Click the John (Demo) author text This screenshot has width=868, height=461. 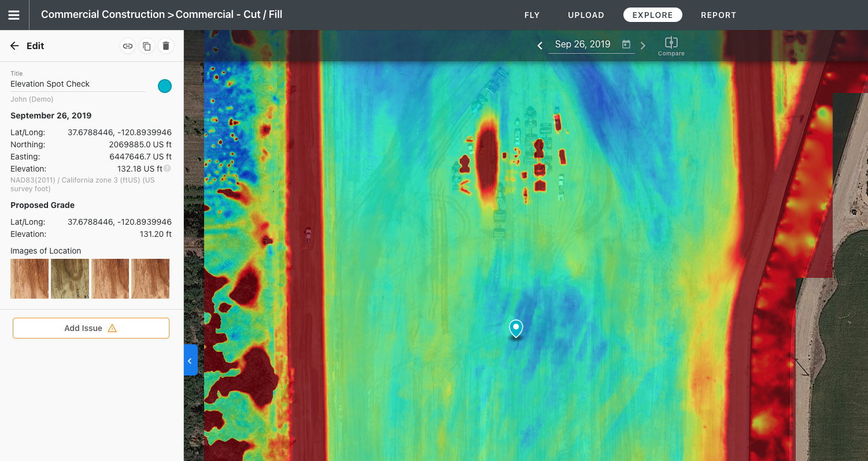pos(32,99)
